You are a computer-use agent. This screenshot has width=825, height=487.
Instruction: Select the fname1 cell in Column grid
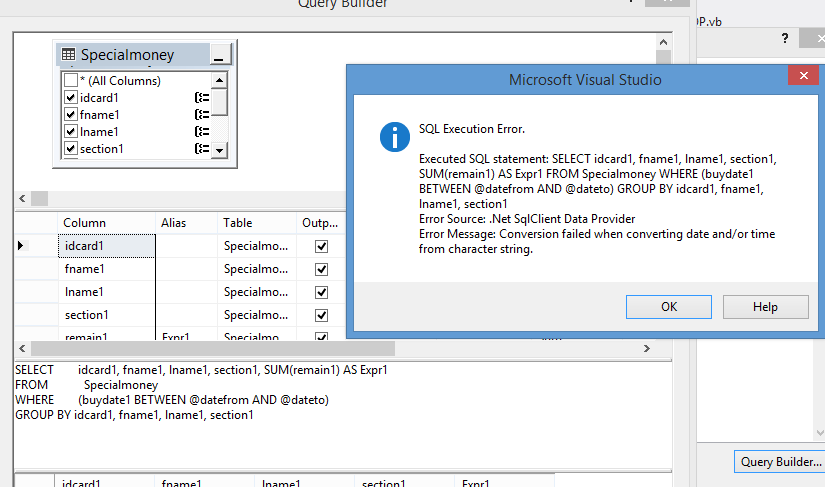coord(107,269)
